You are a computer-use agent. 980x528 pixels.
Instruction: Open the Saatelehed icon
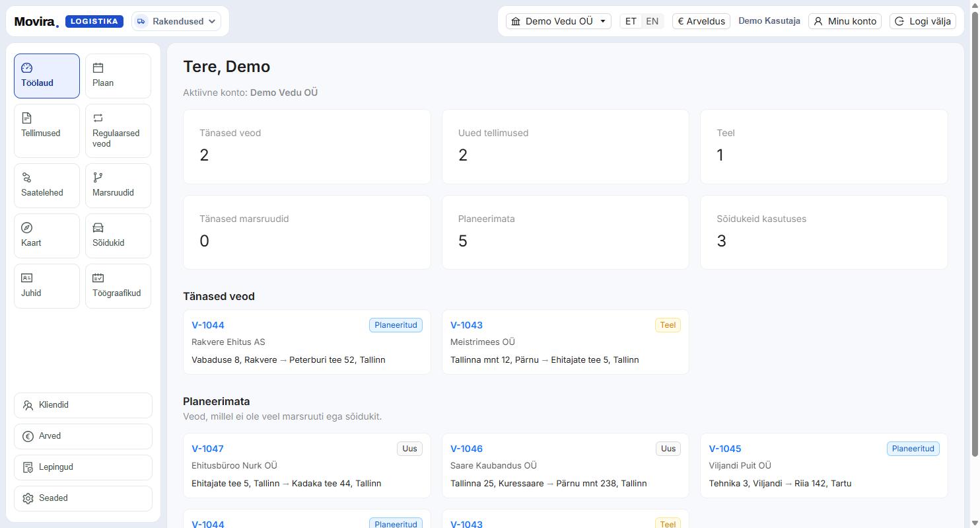(27, 178)
